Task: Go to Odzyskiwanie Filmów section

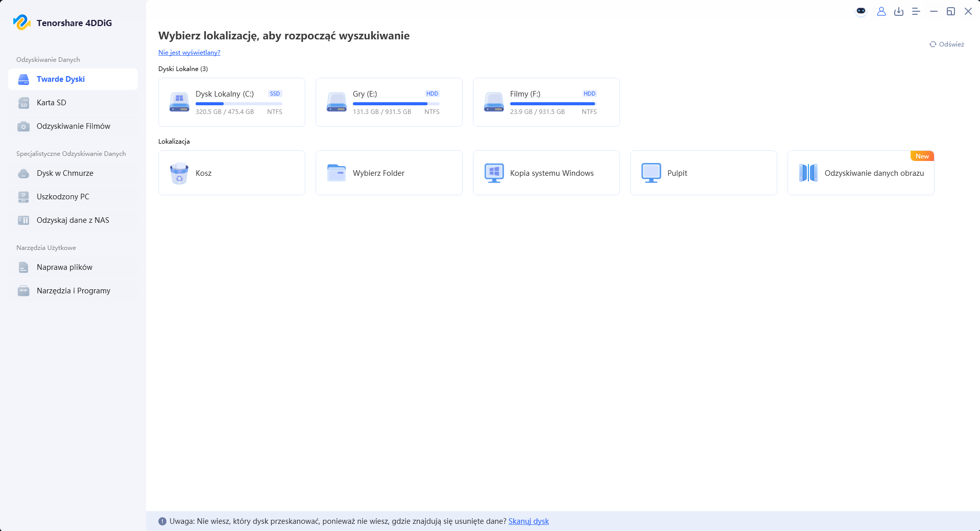Action: (73, 126)
